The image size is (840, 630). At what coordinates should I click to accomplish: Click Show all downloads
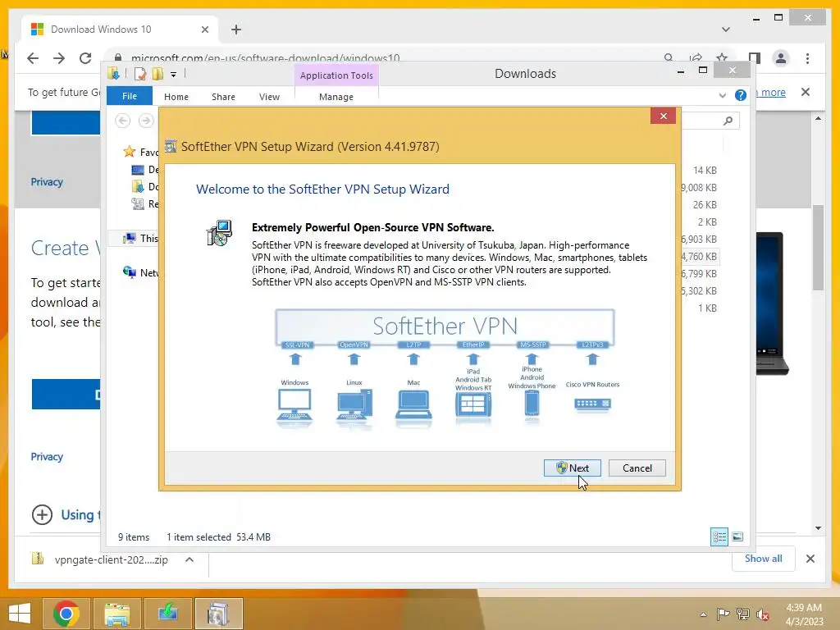click(764, 559)
